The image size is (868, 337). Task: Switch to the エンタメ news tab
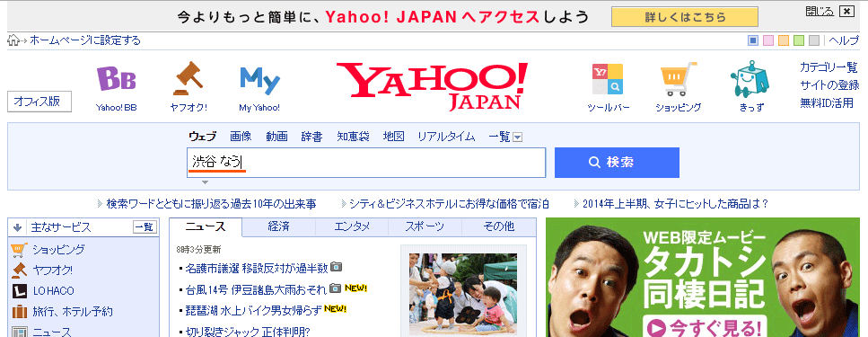[x=352, y=226]
